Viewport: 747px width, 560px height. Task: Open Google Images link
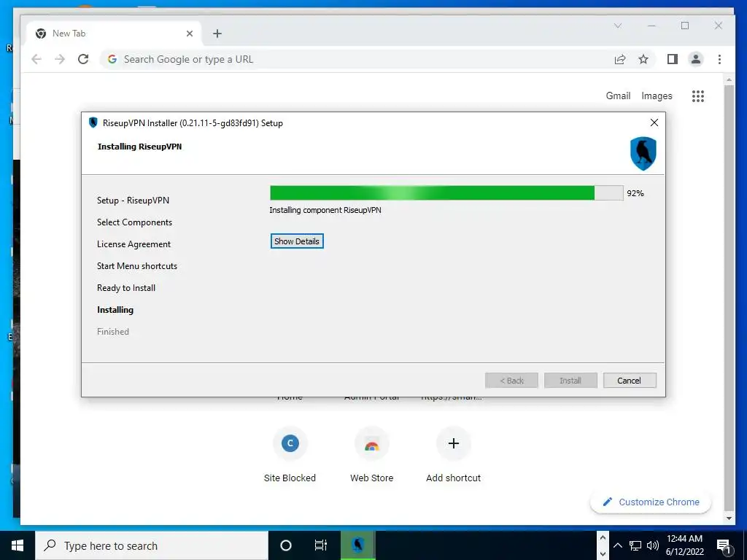[657, 96]
